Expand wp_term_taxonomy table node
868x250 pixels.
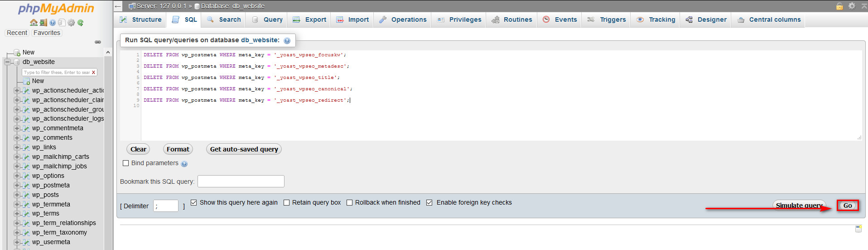tap(17, 233)
